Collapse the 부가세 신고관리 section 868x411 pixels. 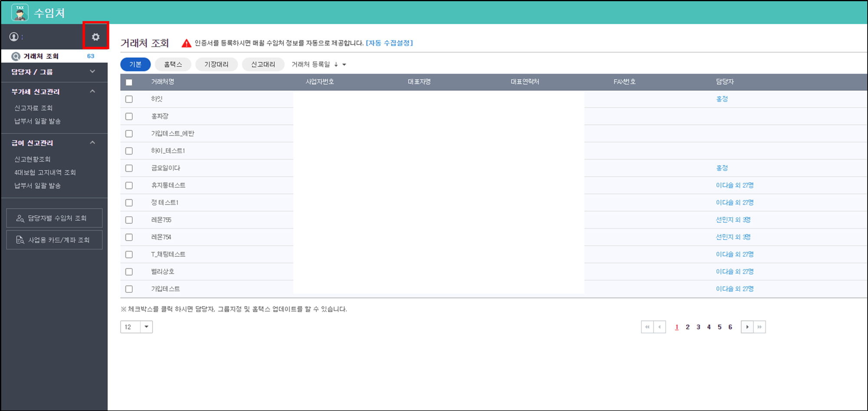pos(92,91)
